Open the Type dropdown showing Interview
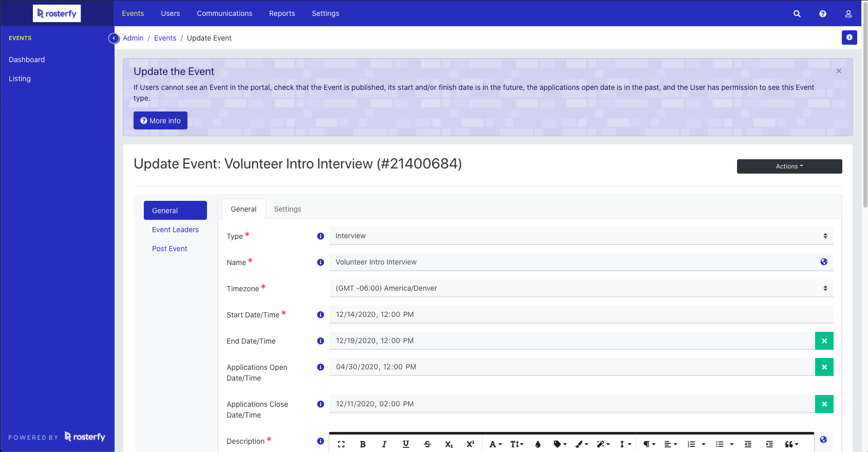868x452 pixels. (581, 236)
